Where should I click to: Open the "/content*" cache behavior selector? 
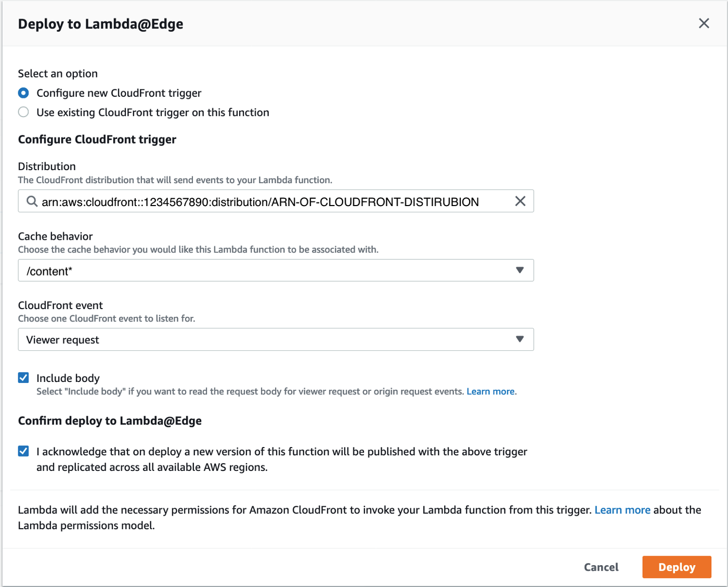click(276, 270)
